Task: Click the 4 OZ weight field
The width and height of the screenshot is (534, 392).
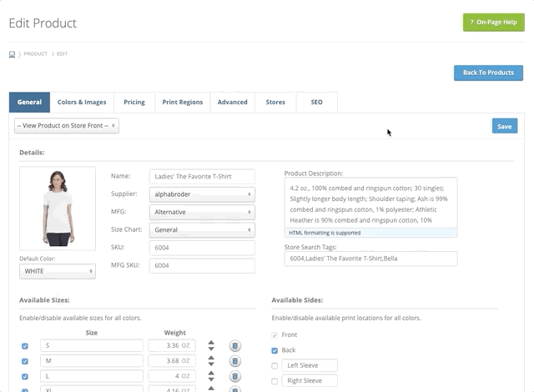Action: click(172, 376)
